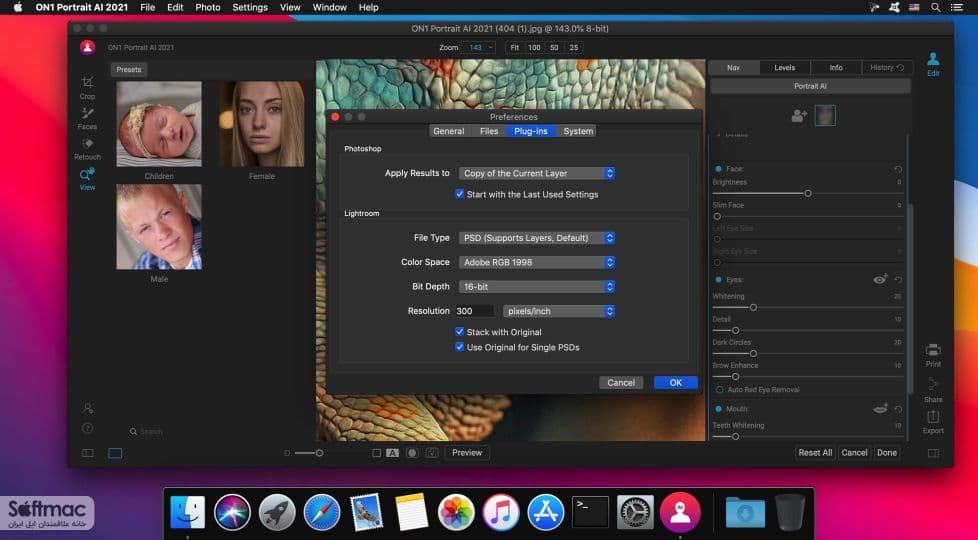The image size is (978, 540).
Task: Open the File Type dropdown
Action: [x=537, y=238]
